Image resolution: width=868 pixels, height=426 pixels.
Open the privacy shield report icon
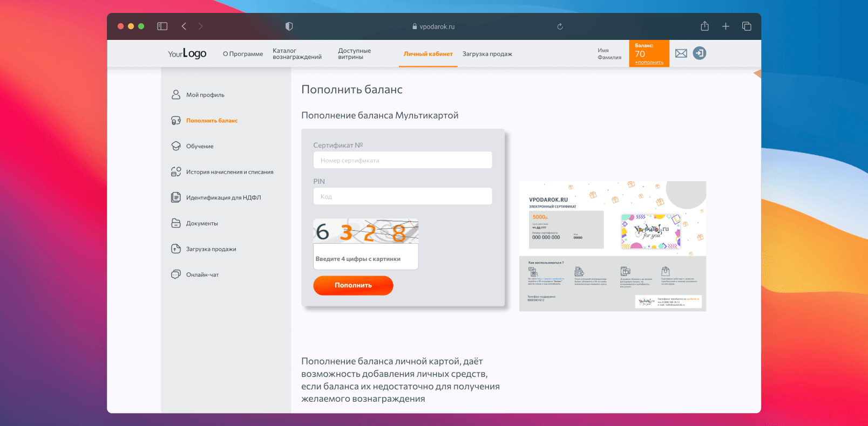point(289,26)
